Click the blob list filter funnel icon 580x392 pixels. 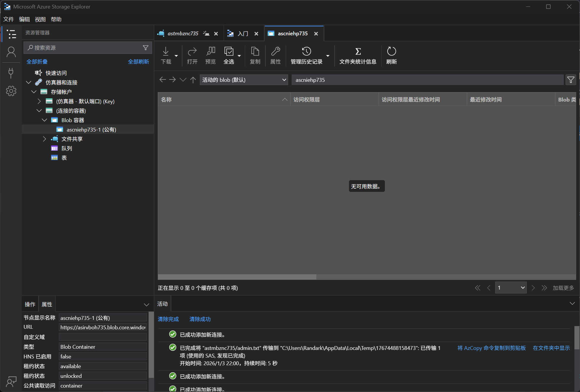coord(571,80)
